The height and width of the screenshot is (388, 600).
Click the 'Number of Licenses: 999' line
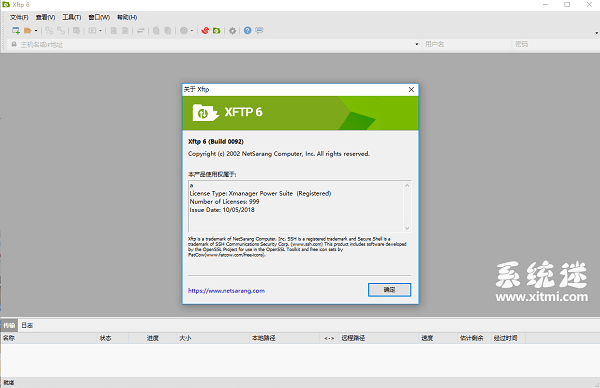point(225,202)
